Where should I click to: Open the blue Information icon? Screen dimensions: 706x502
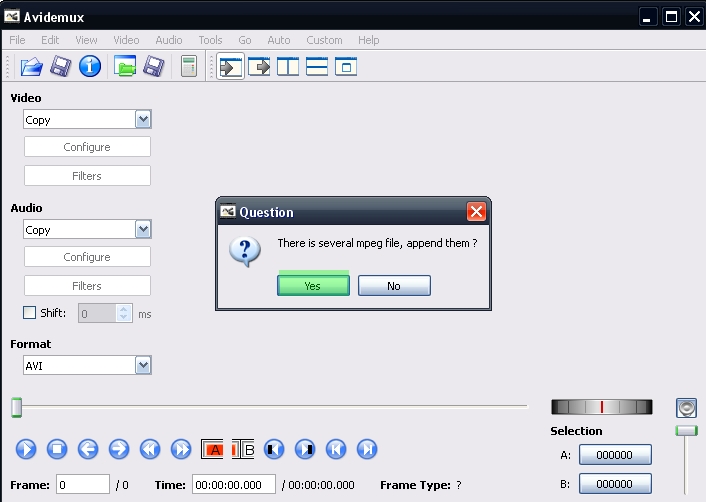90,66
